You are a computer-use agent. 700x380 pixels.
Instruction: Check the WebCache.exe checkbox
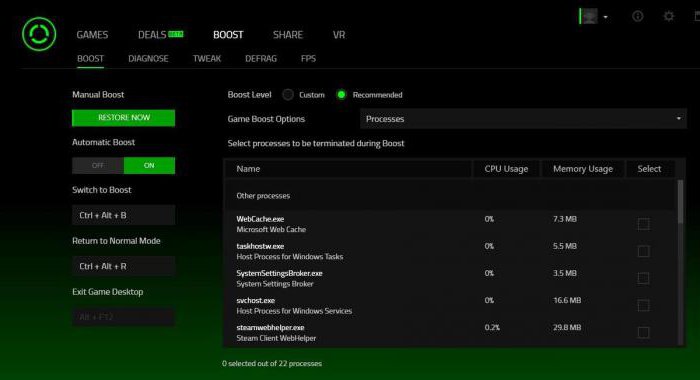(x=643, y=224)
